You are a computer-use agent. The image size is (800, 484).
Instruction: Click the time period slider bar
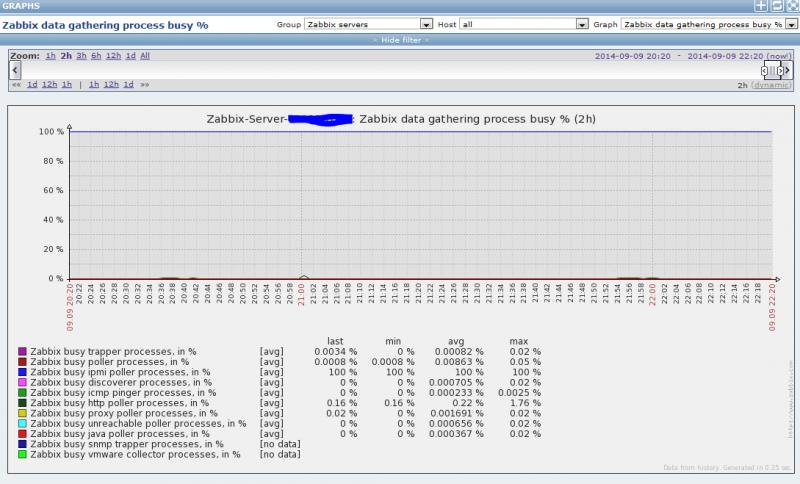772,71
